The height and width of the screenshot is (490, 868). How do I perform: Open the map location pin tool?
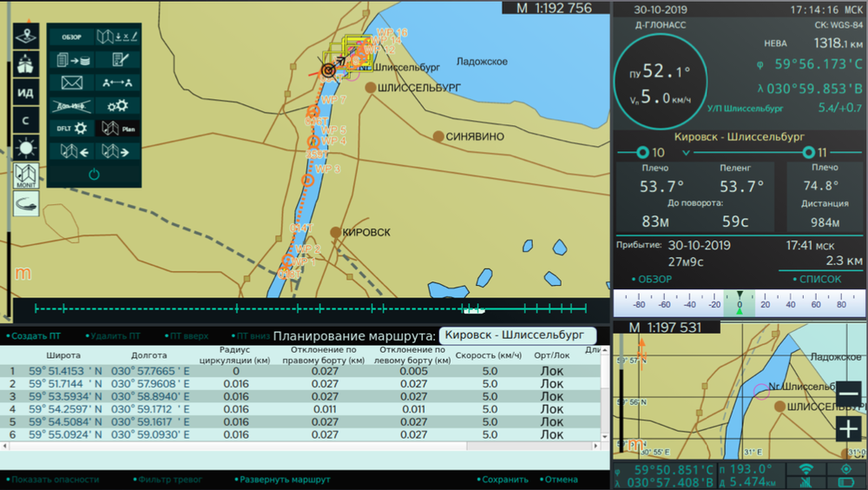click(x=25, y=36)
